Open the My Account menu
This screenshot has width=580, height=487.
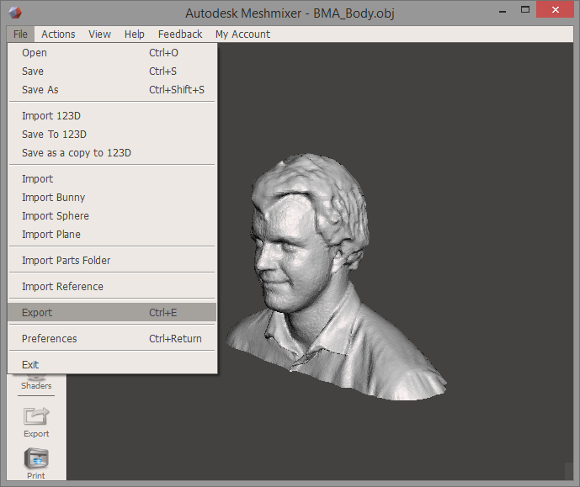(243, 34)
